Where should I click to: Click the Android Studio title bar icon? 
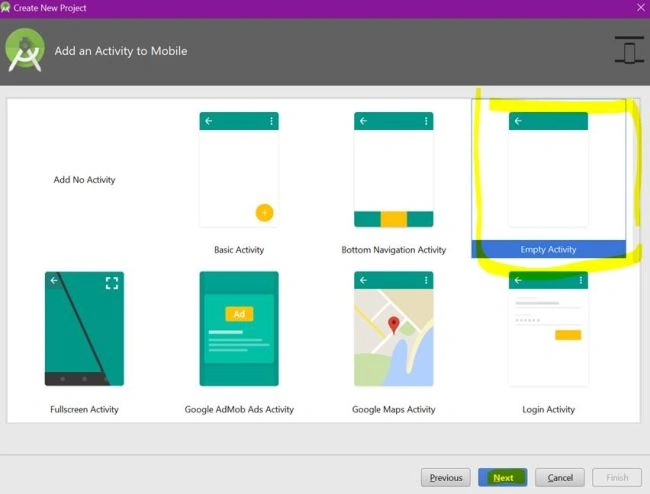pos(5,7)
